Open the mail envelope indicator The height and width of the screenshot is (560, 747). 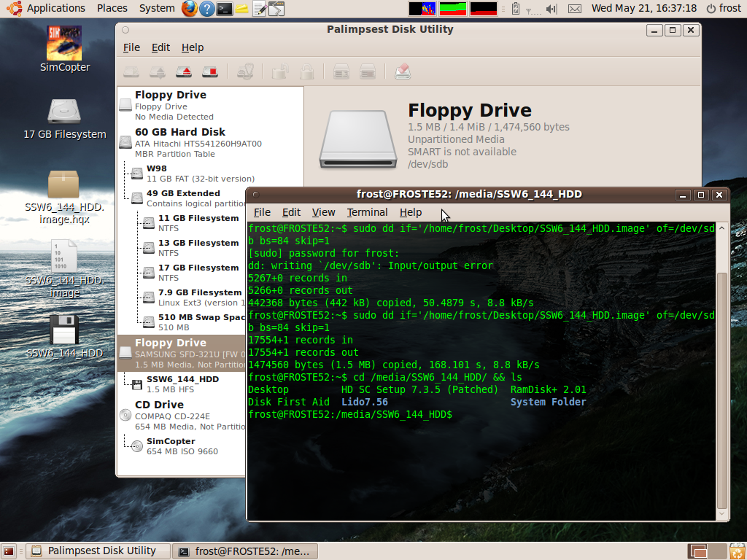(575, 9)
